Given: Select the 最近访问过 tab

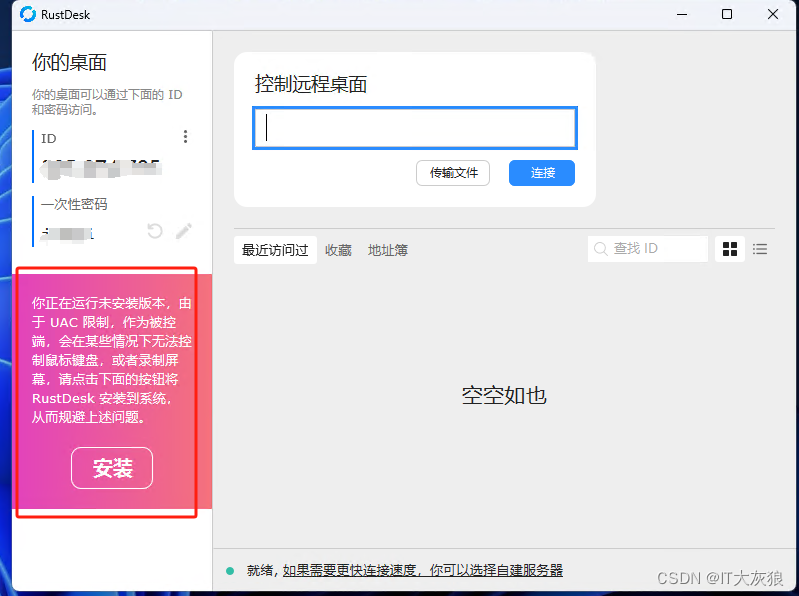Looking at the screenshot, I should (275, 250).
